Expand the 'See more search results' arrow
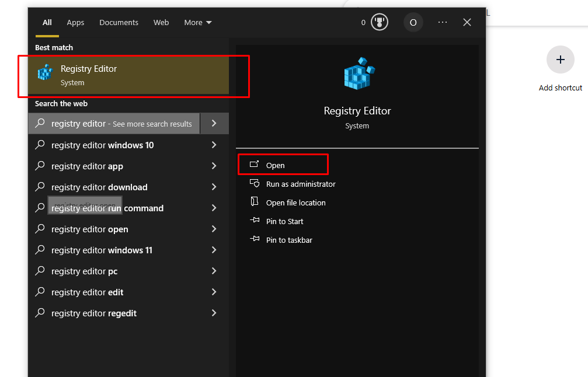 click(x=214, y=123)
